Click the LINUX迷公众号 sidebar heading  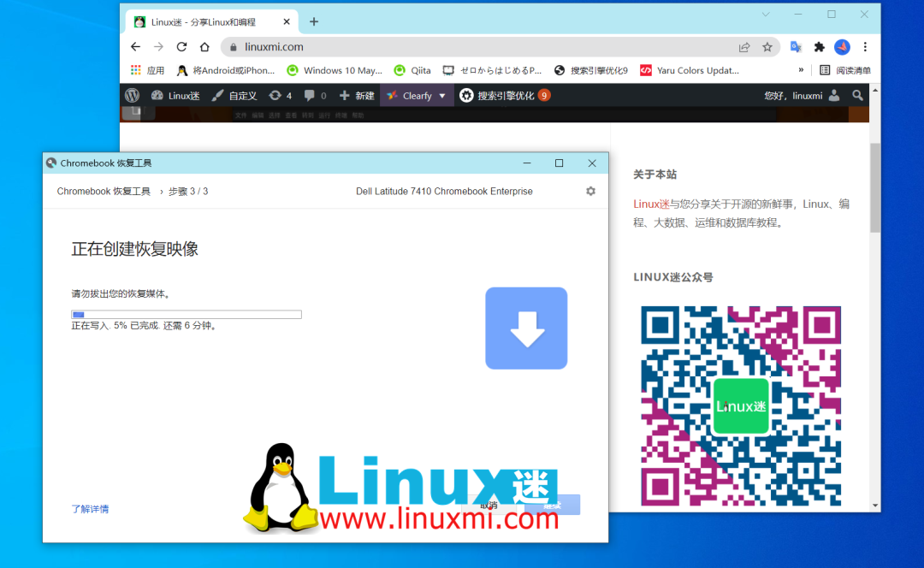click(x=673, y=277)
